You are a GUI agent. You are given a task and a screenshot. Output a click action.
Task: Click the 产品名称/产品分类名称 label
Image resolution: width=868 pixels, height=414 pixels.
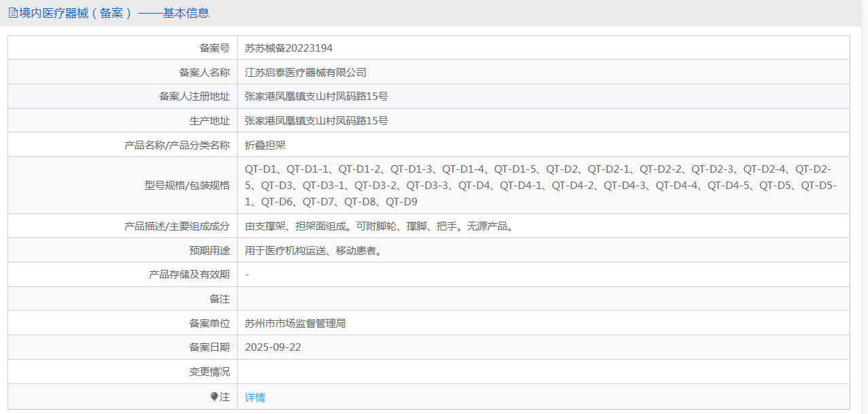[177, 145]
